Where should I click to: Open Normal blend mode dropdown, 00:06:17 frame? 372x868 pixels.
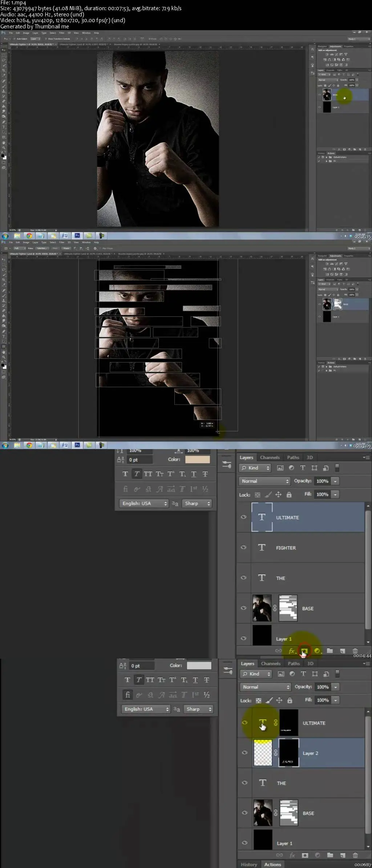(x=266, y=687)
